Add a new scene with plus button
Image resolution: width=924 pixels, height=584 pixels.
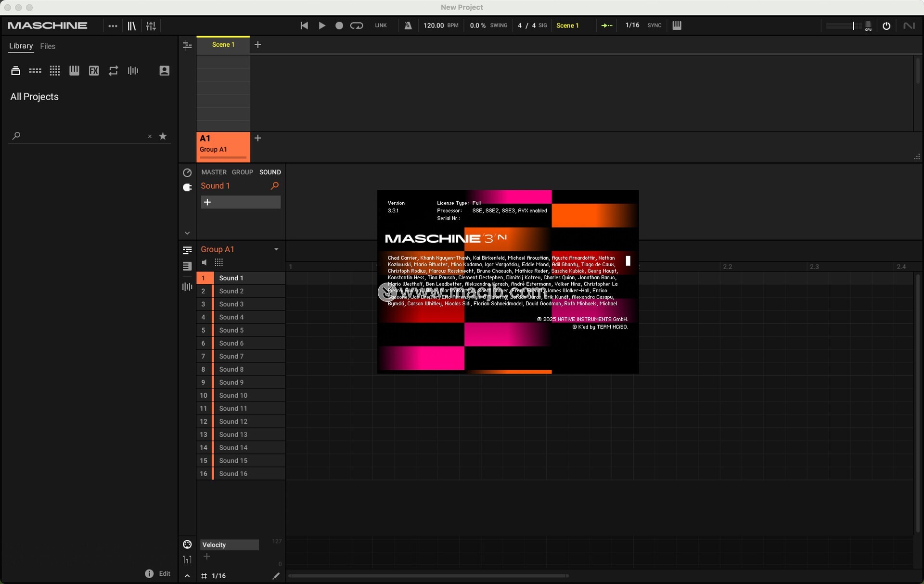tap(258, 45)
